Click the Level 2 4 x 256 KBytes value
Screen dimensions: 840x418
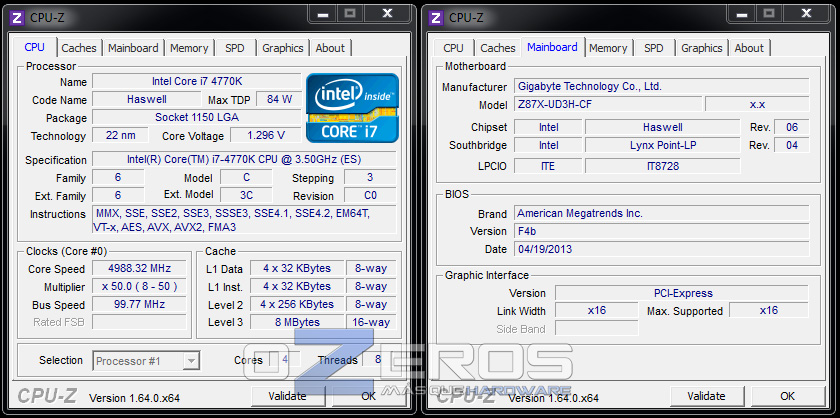click(297, 304)
